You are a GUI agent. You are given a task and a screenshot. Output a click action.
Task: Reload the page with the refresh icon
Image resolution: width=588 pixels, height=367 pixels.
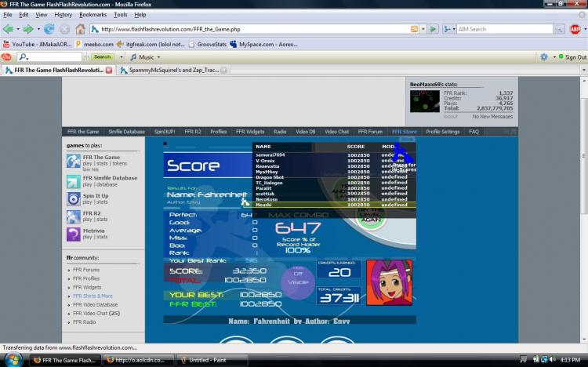point(49,29)
